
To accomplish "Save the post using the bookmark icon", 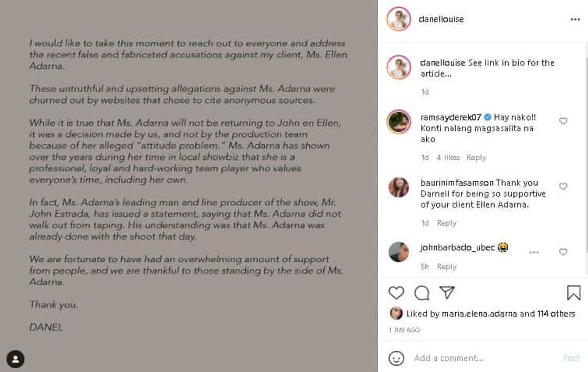I will pos(575,293).
